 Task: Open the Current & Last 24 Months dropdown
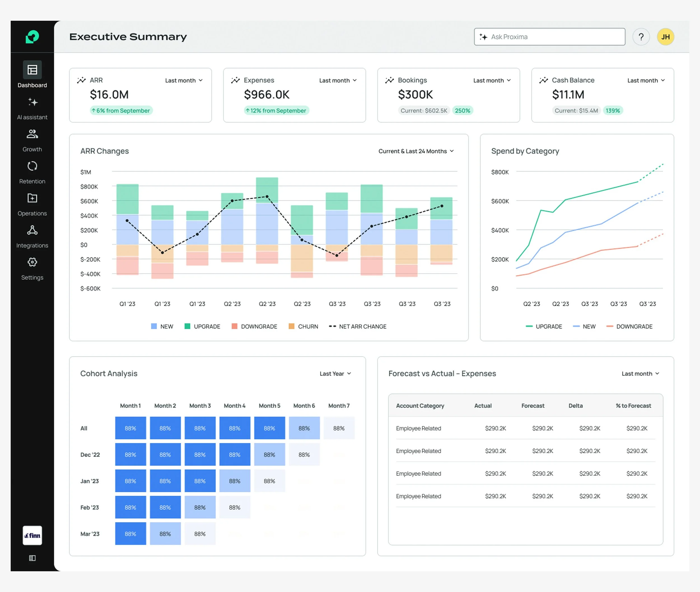416,151
